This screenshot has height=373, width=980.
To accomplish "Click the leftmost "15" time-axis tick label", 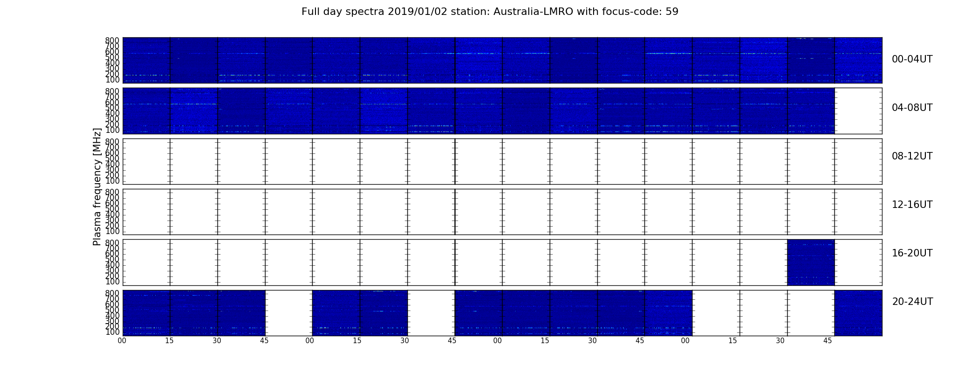I will pyautogui.click(x=169, y=341).
